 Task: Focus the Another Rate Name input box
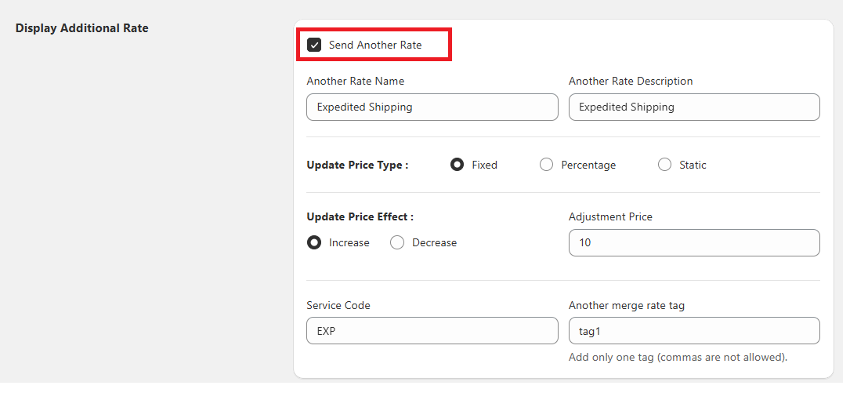432,107
